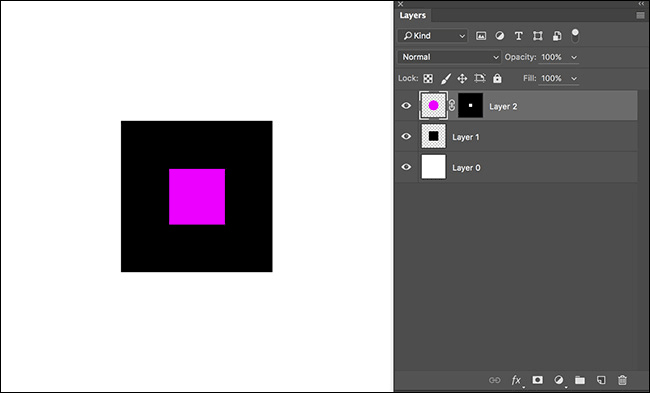Click link layers icon at panel bottom
This screenshot has width=650, height=393.
click(494, 380)
